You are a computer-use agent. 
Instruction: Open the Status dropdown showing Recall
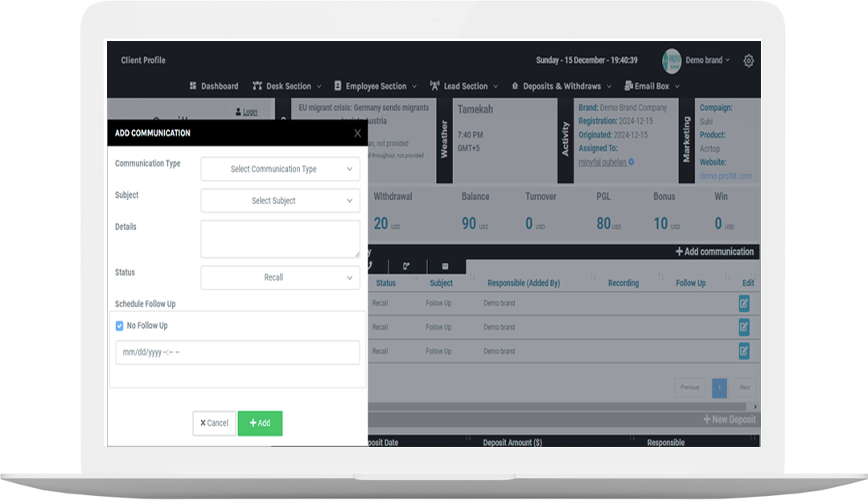280,277
